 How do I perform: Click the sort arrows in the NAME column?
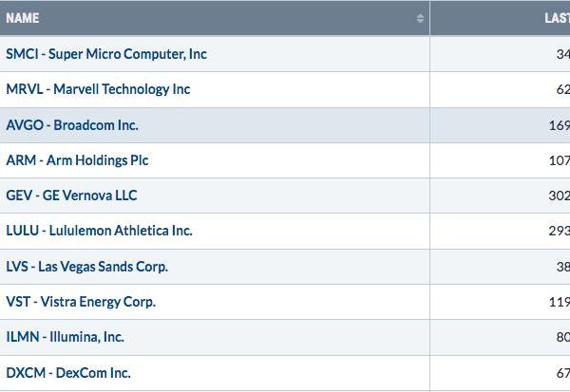[x=420, y=18]
